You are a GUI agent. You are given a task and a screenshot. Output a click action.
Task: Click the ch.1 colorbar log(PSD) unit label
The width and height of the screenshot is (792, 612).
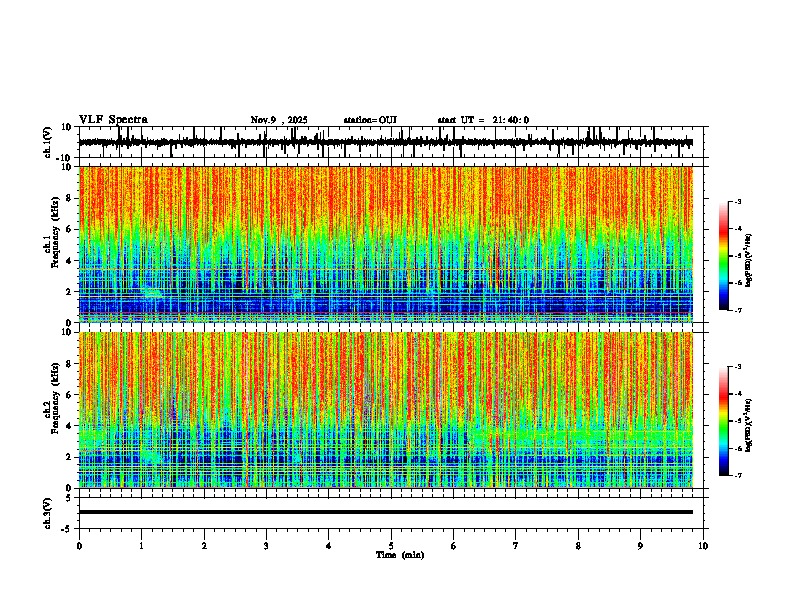click(x=749, y=260)
